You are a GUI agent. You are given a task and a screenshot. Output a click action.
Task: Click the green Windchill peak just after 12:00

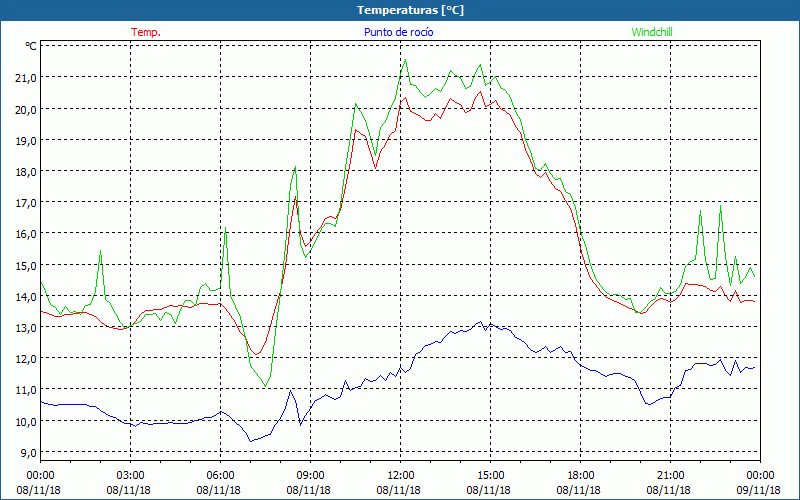406,60
